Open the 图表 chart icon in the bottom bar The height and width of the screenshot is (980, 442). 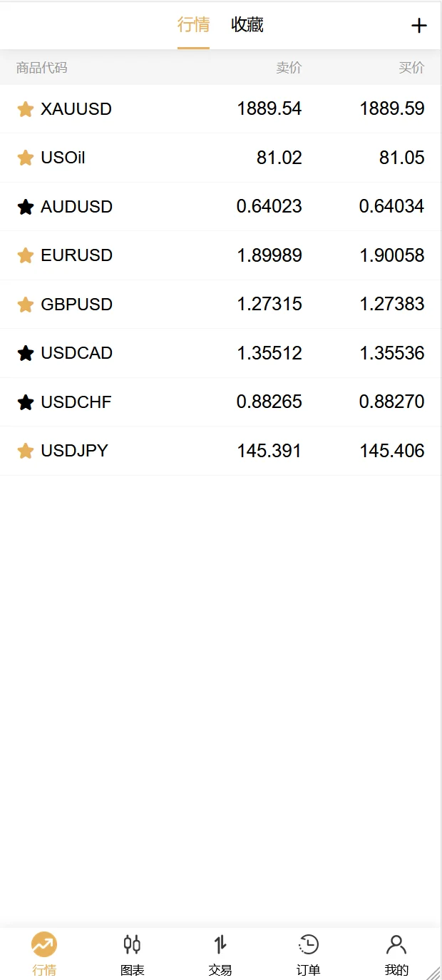point(132,945)
